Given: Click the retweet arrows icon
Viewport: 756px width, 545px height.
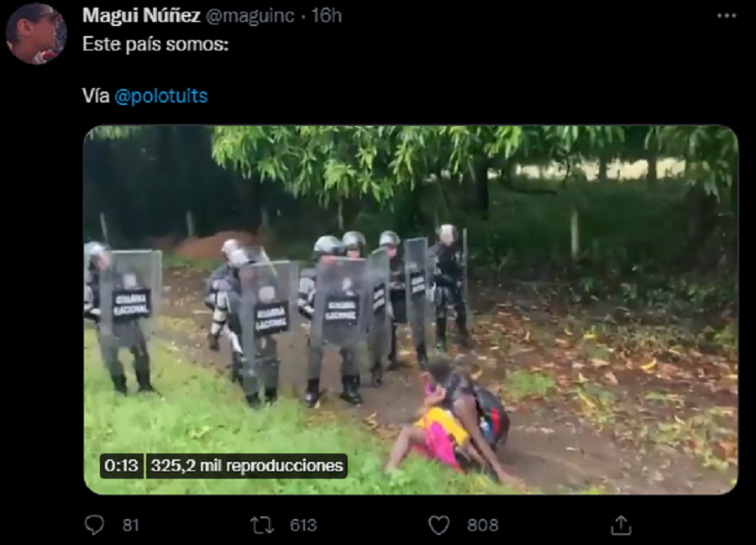Looking at the screenshot, I should pos(262,525).
